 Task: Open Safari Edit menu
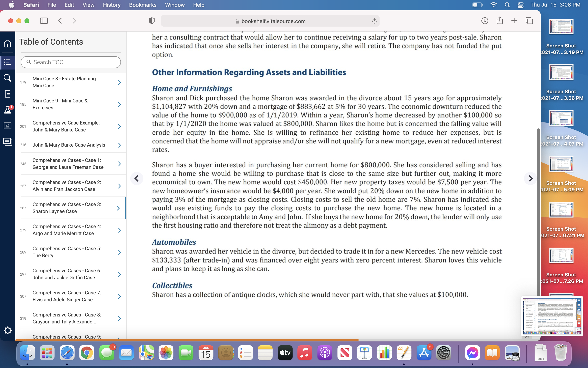pyautogui.click(x=69, y=5)
